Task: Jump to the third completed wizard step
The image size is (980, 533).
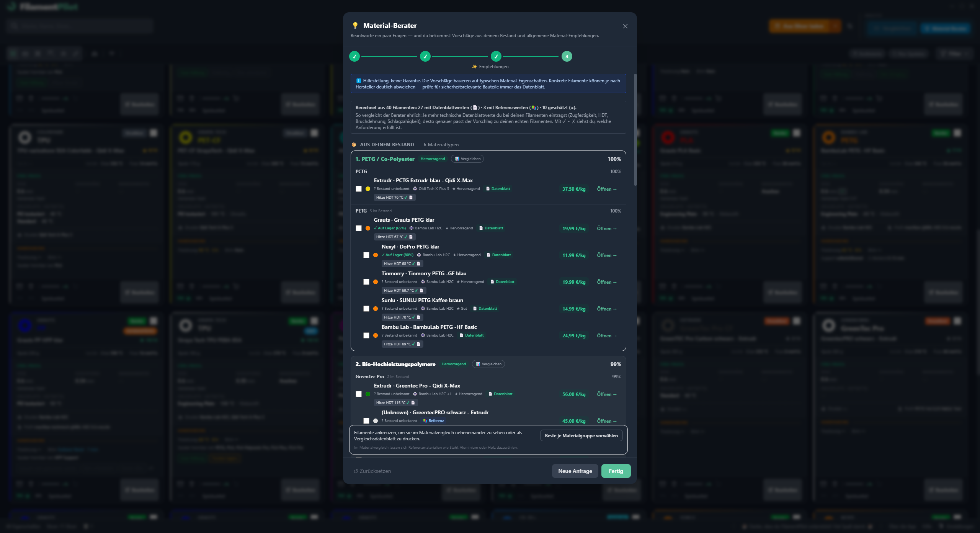Action: pos(496,56)
